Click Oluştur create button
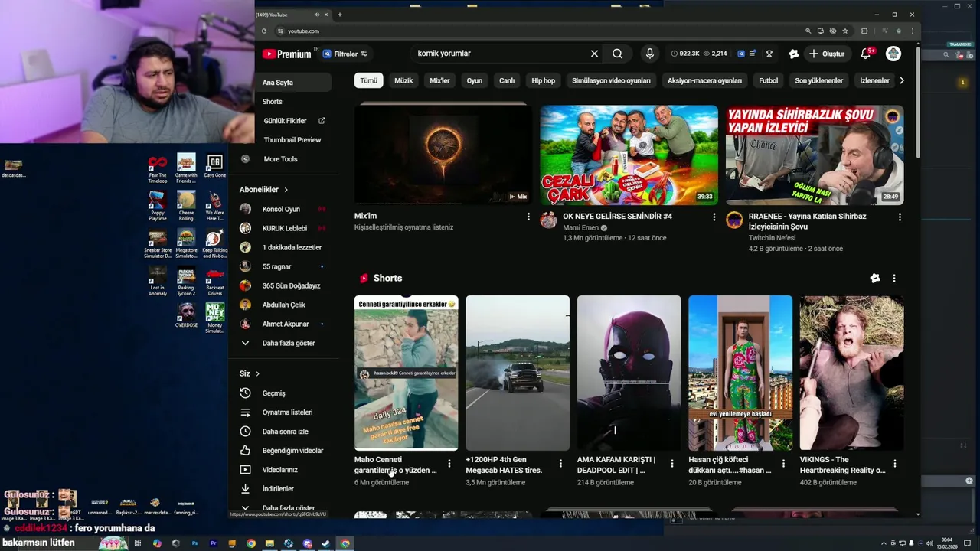980x551 pixels. [826, 54]
